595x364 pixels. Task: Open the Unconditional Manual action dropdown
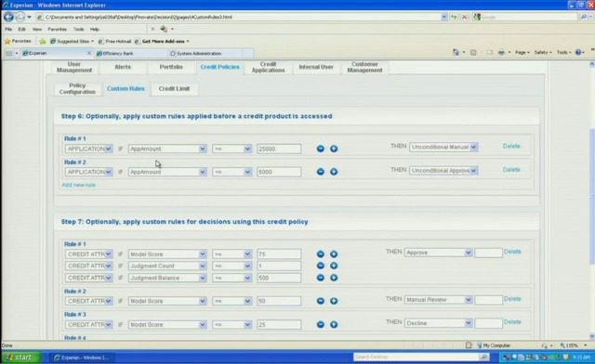point(443,147)
